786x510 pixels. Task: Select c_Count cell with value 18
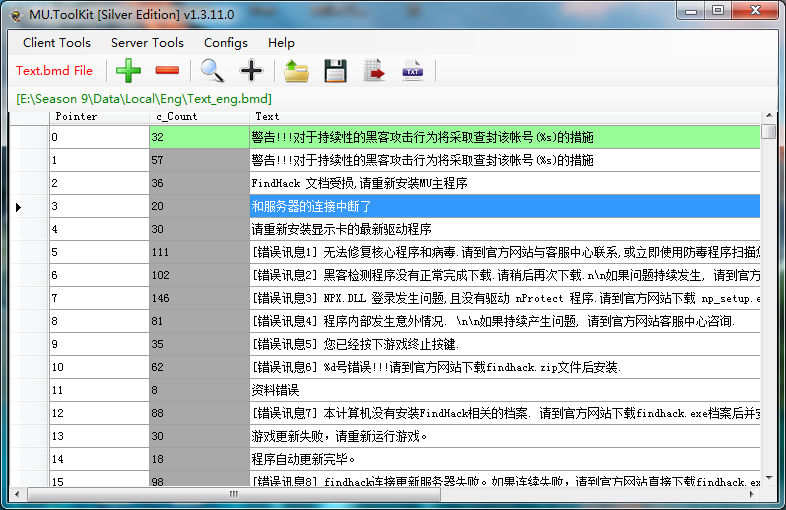[200, 460]
